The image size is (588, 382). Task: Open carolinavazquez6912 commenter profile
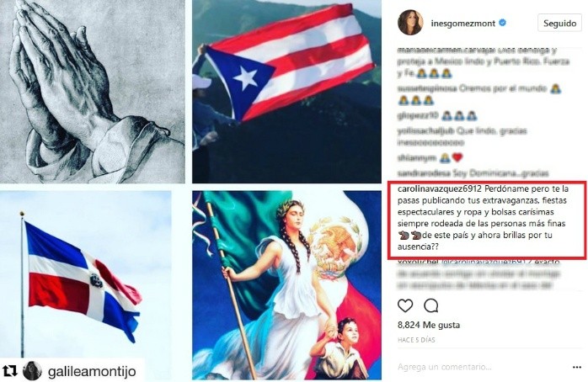click(x=437, y=188)
